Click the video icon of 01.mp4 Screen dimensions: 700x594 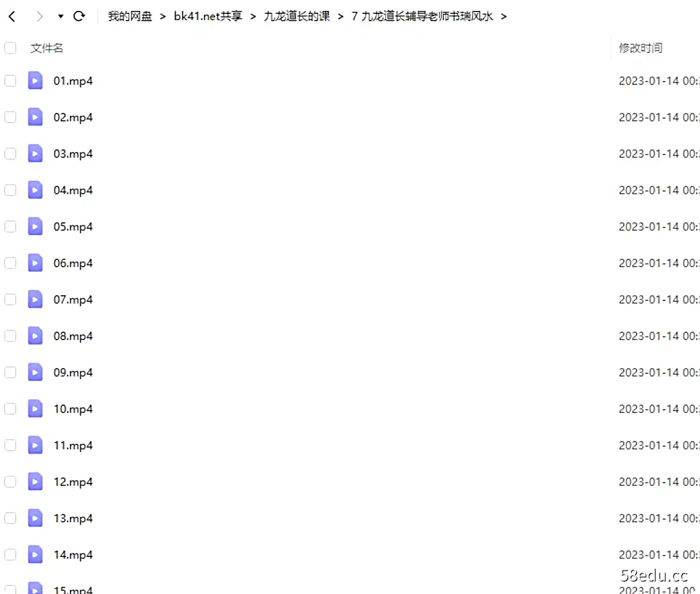[35, 81]
